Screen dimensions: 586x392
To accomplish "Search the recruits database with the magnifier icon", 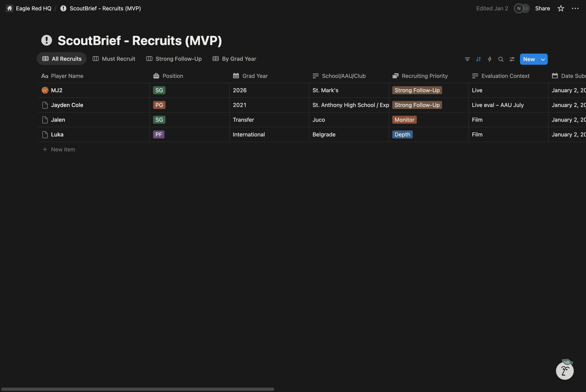I will (501, 59).
